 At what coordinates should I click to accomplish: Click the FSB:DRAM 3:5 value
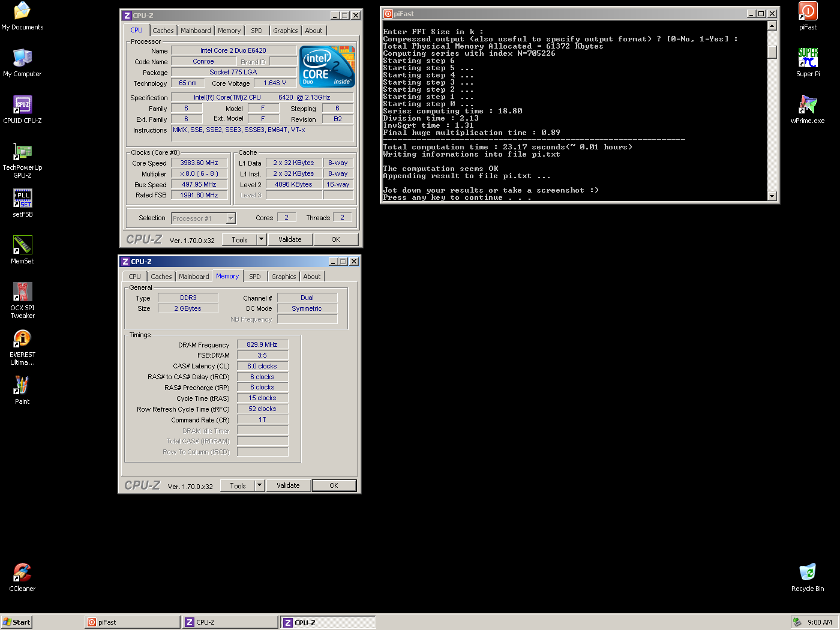click(262, 355)
